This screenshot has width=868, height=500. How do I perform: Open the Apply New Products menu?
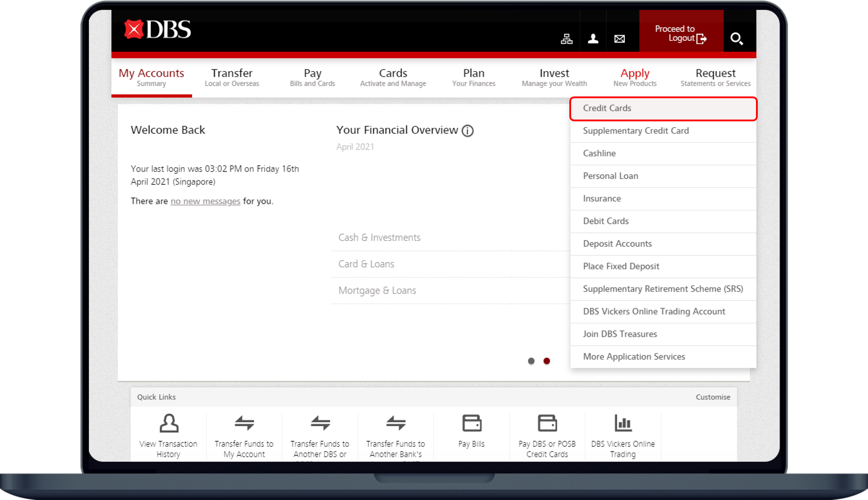point(634,76)
